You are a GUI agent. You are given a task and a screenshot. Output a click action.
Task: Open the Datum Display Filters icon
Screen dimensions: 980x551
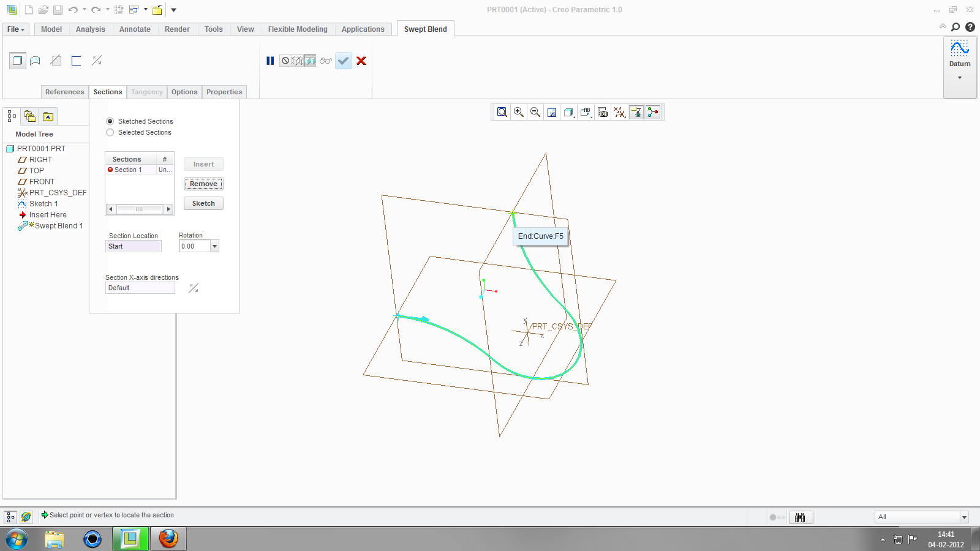point(619,112)
